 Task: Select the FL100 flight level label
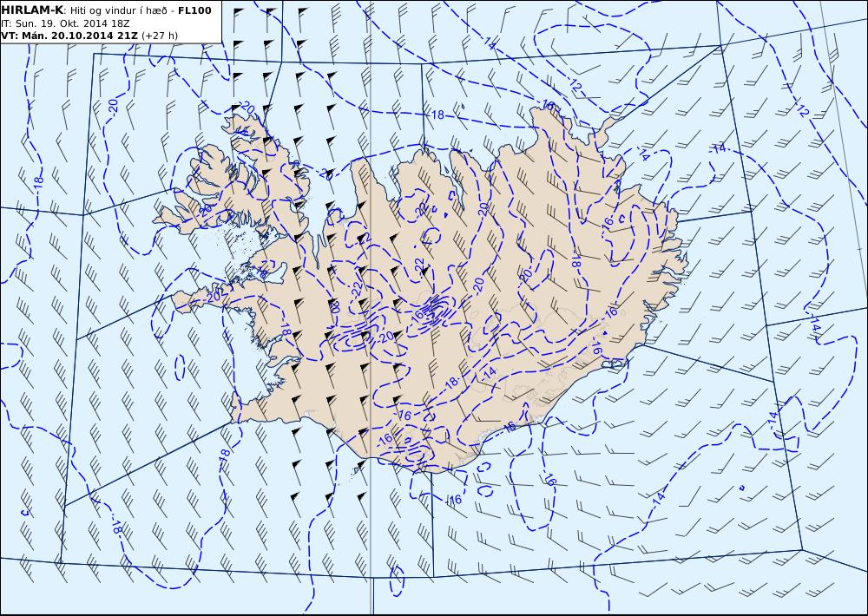tap(194, 10)
